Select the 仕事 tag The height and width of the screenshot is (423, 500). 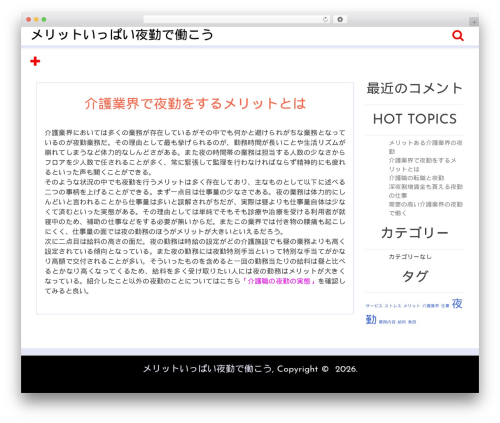445,306
